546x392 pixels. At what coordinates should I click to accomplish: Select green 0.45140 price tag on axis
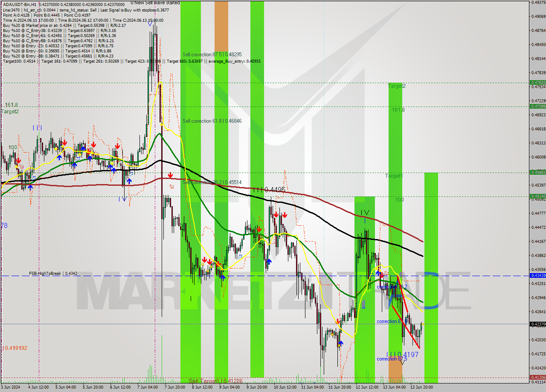click(537, 196)
